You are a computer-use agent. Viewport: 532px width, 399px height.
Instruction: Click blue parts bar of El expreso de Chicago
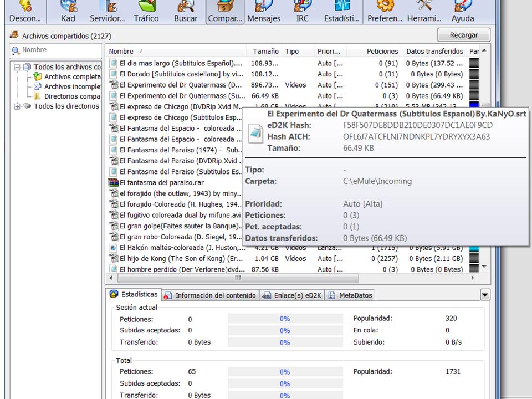474,105
